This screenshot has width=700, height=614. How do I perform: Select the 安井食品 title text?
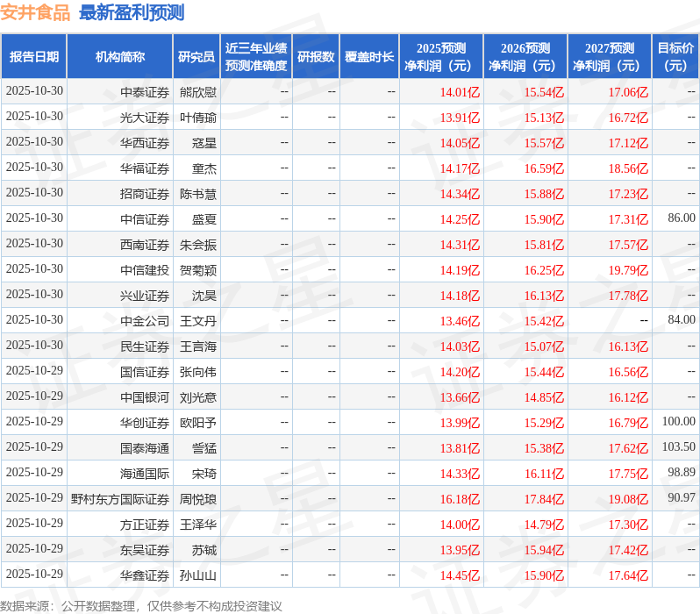(x=35, y=12)
